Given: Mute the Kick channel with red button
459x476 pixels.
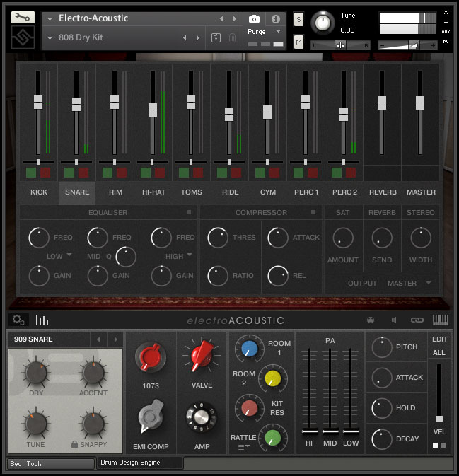Looking at the screenshot, I should coord(46,173).
